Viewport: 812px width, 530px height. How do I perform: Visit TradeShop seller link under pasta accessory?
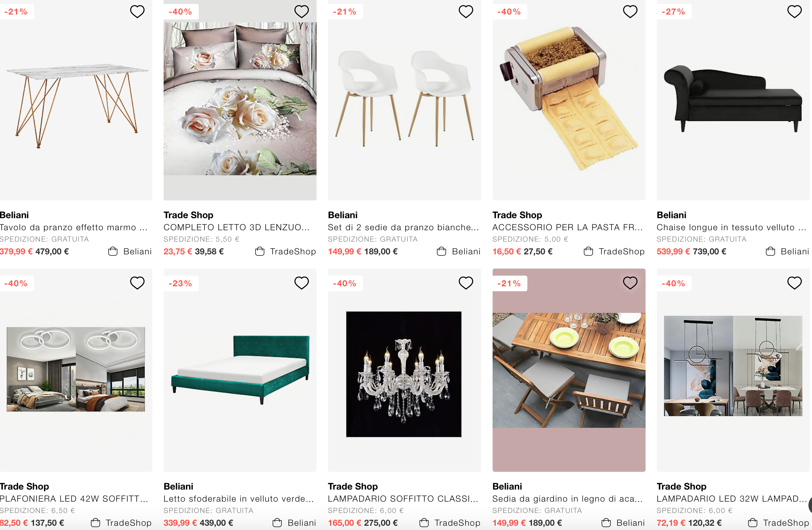pos(622,252)
